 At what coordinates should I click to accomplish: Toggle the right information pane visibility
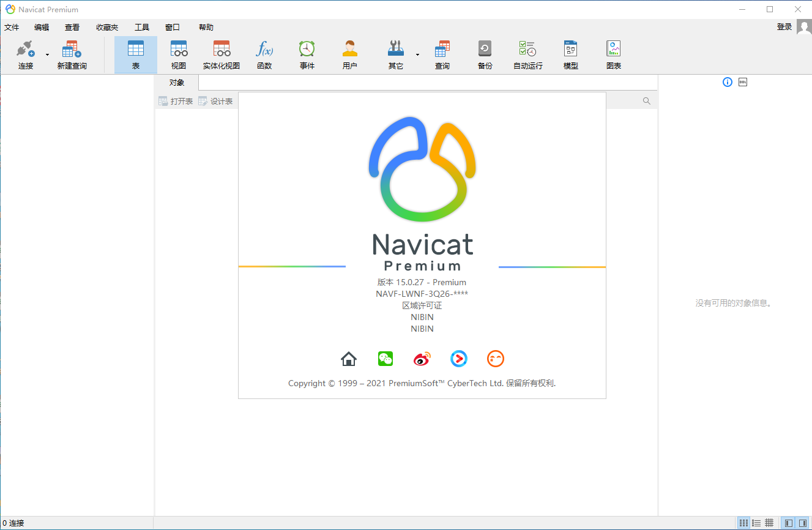coord(803,523)
